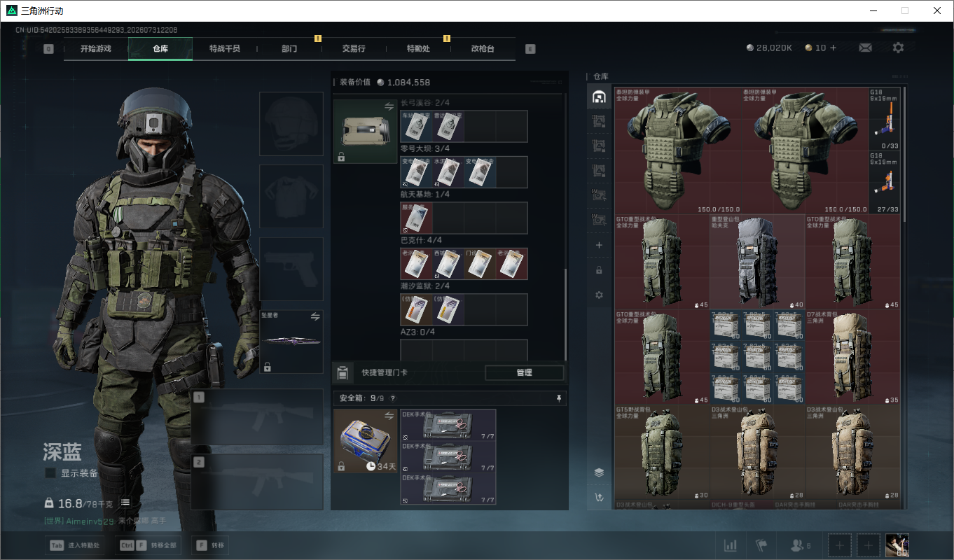Select the 重型登山包 哈夫克 backpack

click(x=757, y=262)
